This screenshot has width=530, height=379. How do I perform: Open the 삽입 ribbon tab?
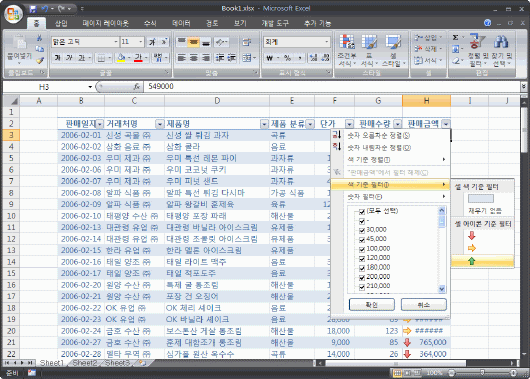(61, 23)
